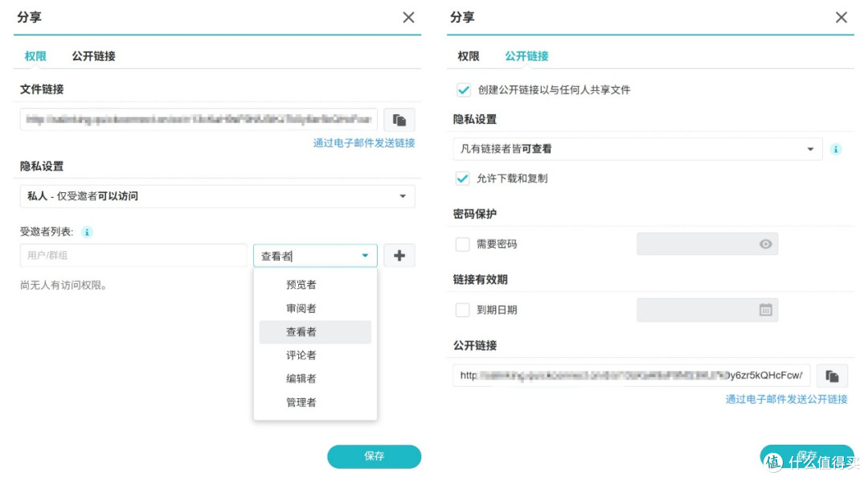Image resolution: width=868 pixels, height=481 pixels.
Task: Click the password entry field
Action: (x=707, y=244)
